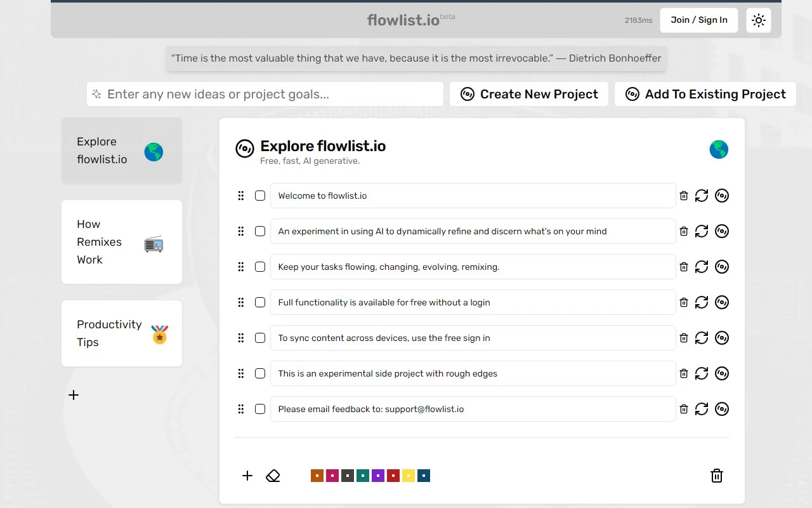The image size is (812, 508).
Task: Apply the dark blue color swatch
Action: [424, 476]
